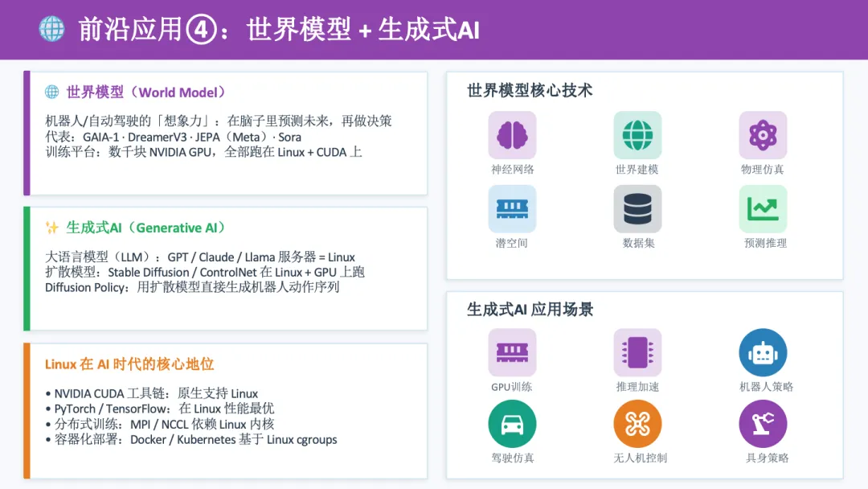Select the 无人机控制 drone icon
Screen dimensions: 868x489
tap(637, 424)
